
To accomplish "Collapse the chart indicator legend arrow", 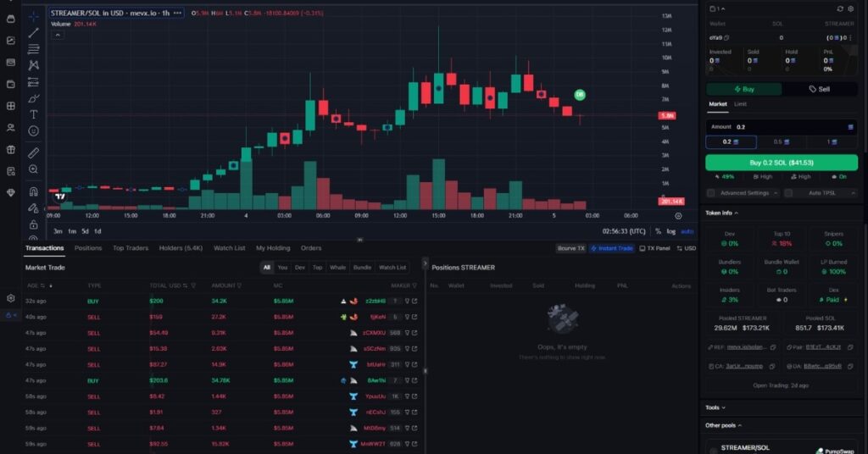I will (58, 35).
